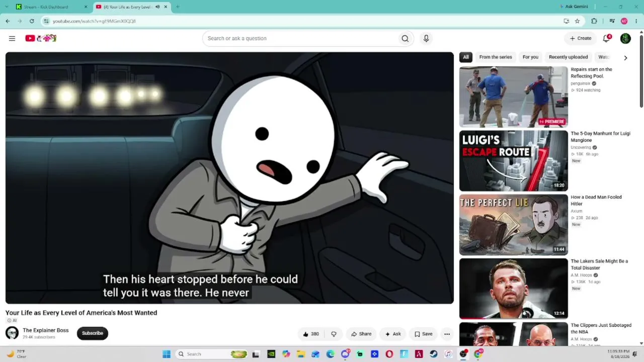Open 'The Lakers Sale Might Be a Total Disaster' title

599,264
